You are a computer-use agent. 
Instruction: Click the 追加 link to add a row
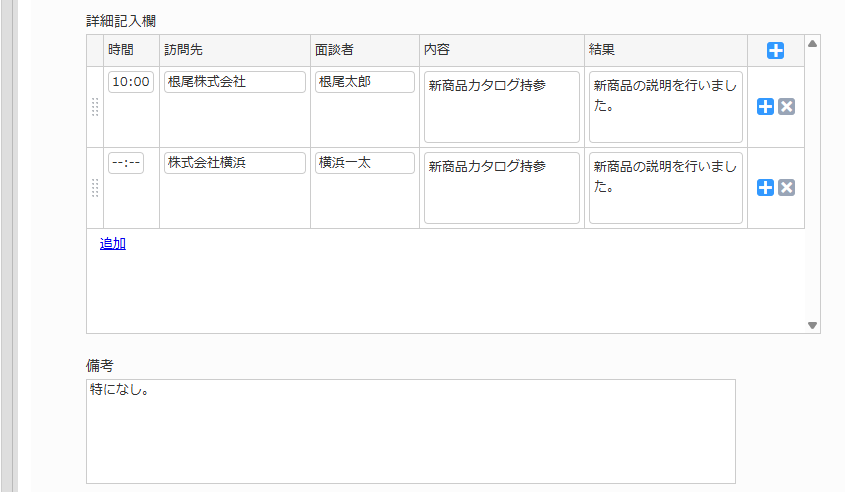coord(113,243)
